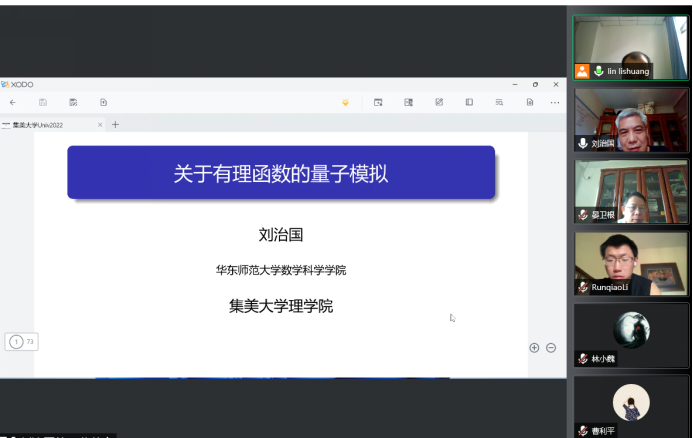
Task: Open the annotation edit tool icon
Action: pos(438,102)
